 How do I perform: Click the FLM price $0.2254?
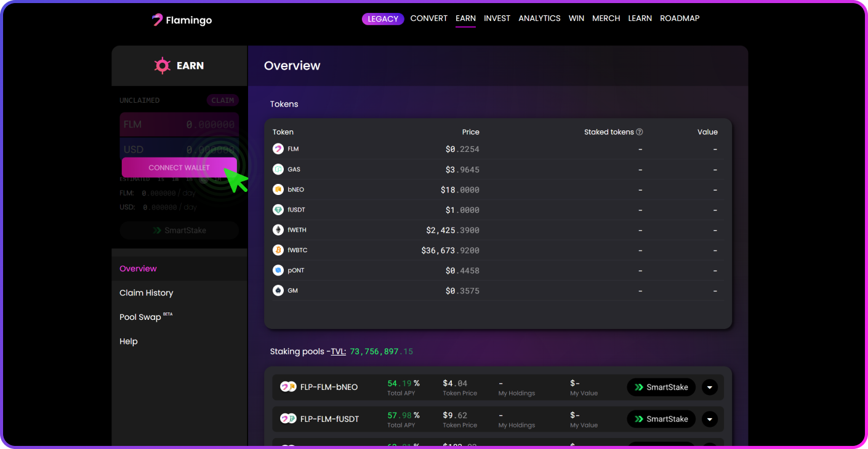pos(462,149)
